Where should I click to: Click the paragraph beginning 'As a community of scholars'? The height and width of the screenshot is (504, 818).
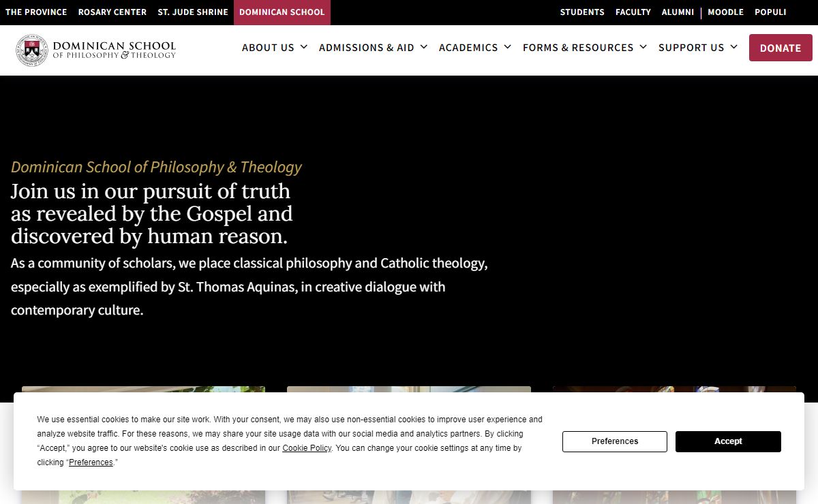(x=249, y=287)
